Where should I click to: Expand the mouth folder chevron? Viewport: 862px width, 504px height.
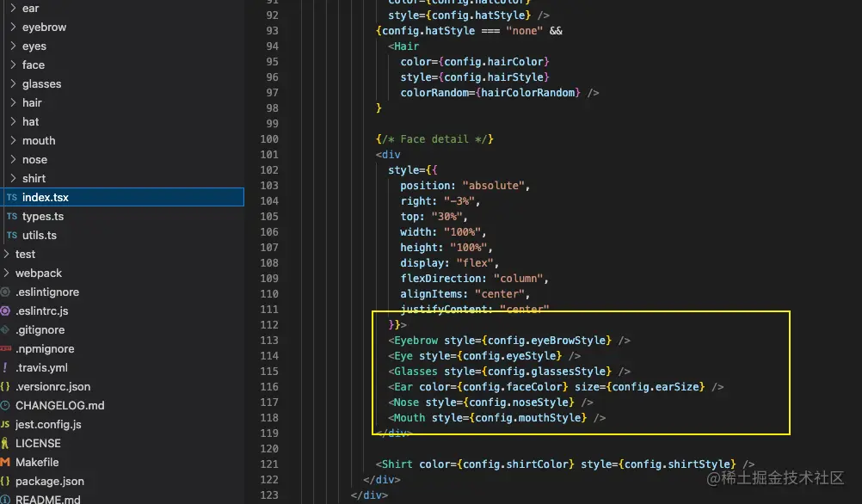pyautogui.click(x=13, y=140)
